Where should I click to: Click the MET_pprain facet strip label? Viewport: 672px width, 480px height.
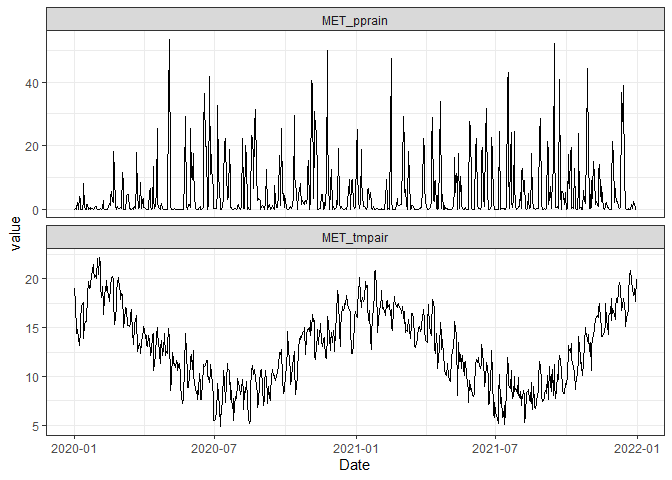click(x=354, y=19)
